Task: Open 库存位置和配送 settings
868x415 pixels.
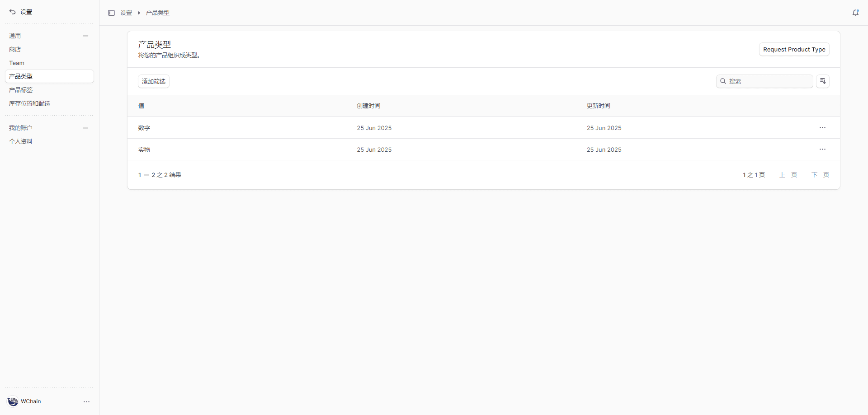Action: coord(30,103)
